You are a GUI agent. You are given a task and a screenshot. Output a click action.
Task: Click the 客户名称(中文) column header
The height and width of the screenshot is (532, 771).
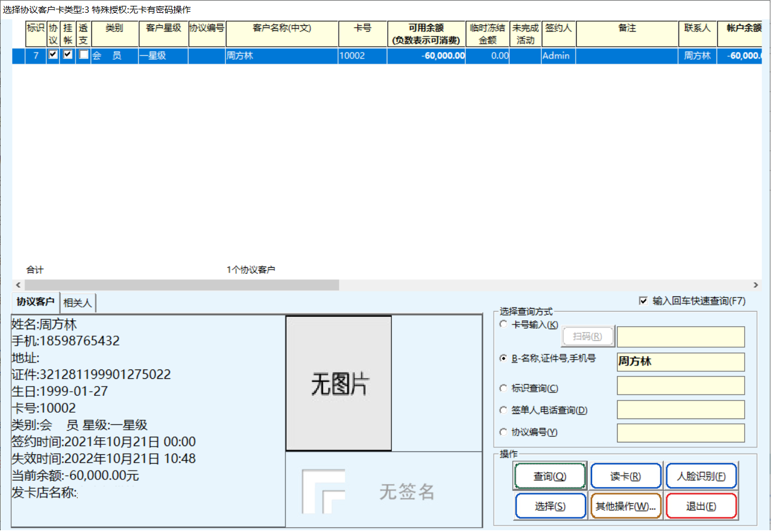(x=282, y=34)
